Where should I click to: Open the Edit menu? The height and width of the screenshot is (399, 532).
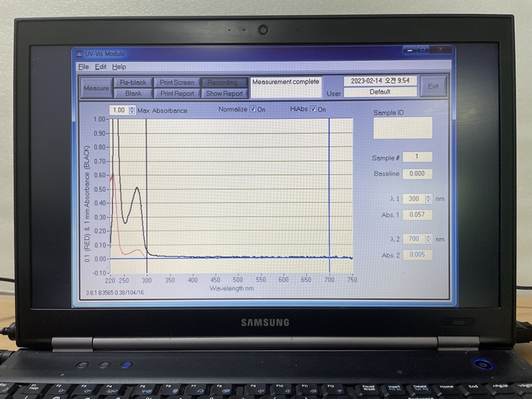pyautogui.click(x=101, y=67)
